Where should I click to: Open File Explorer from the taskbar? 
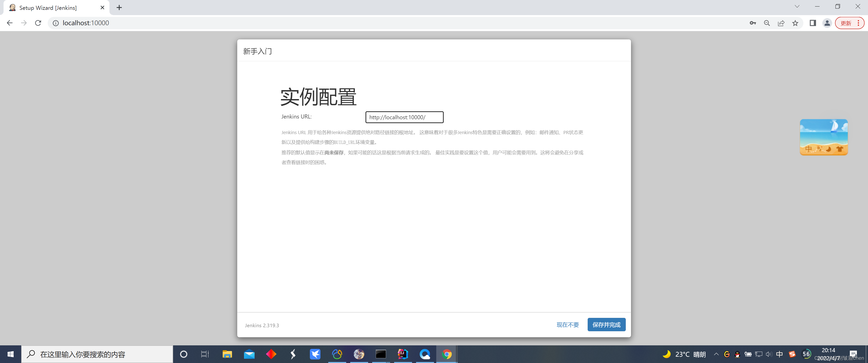[x=227, y=354]
